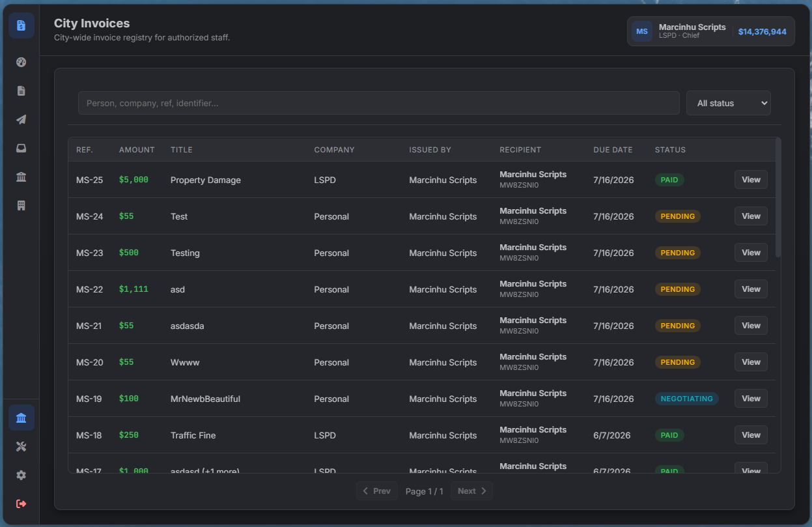Click the MrNewbBeautiful title

205,399
